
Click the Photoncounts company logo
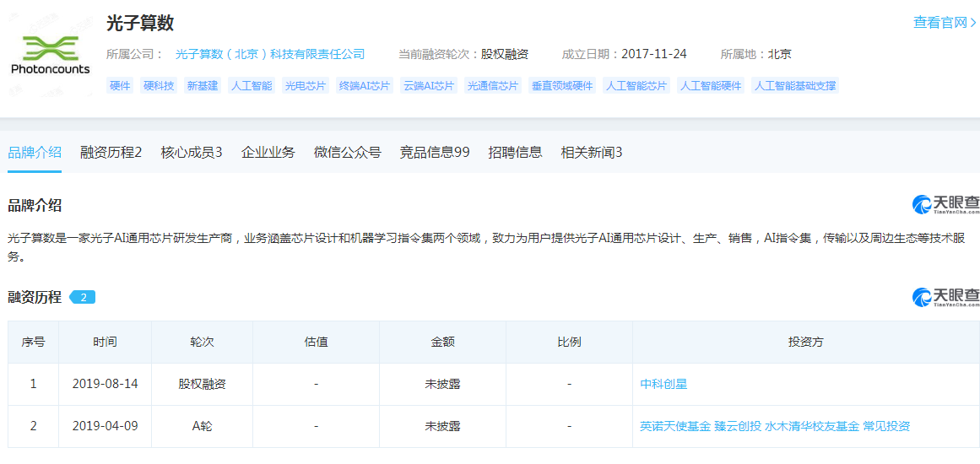point(50,55)
